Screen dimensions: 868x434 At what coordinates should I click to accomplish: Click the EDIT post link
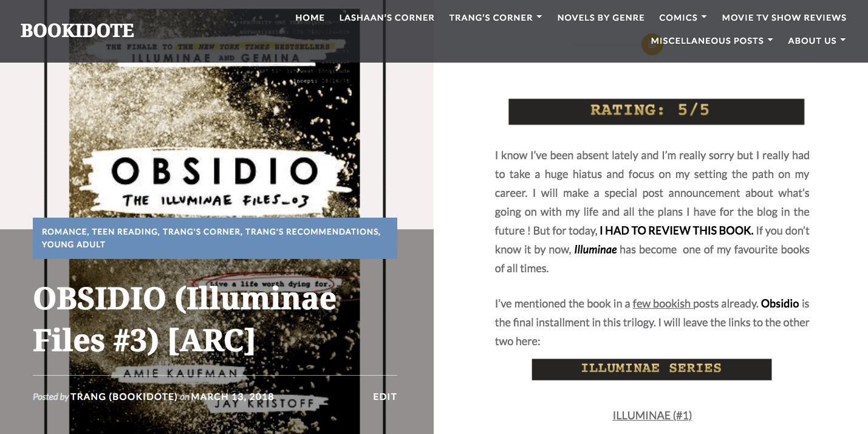(384, 397)
